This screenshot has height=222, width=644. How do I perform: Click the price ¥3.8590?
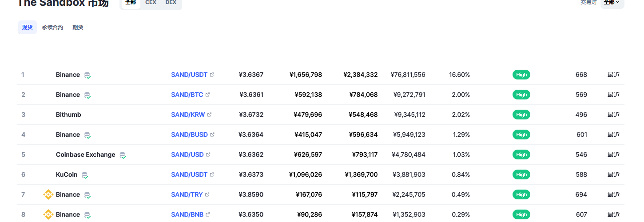tap(251, 194)
